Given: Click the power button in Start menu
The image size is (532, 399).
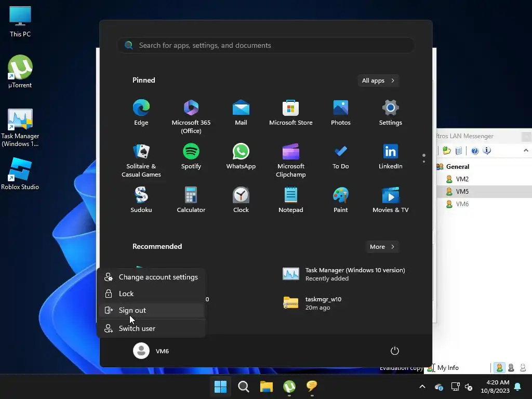Looking at the screenshot, I should pyautogui.click(x=395, y=351).
